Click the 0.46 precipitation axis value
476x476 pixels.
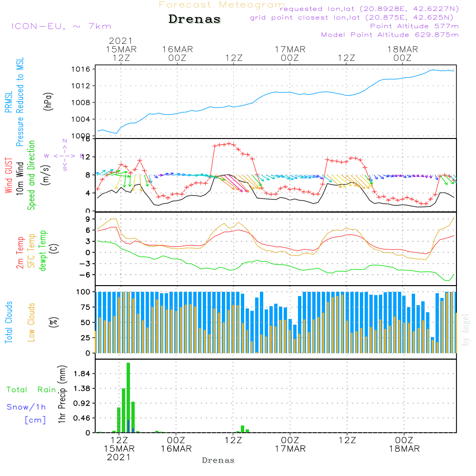[82, 418]
